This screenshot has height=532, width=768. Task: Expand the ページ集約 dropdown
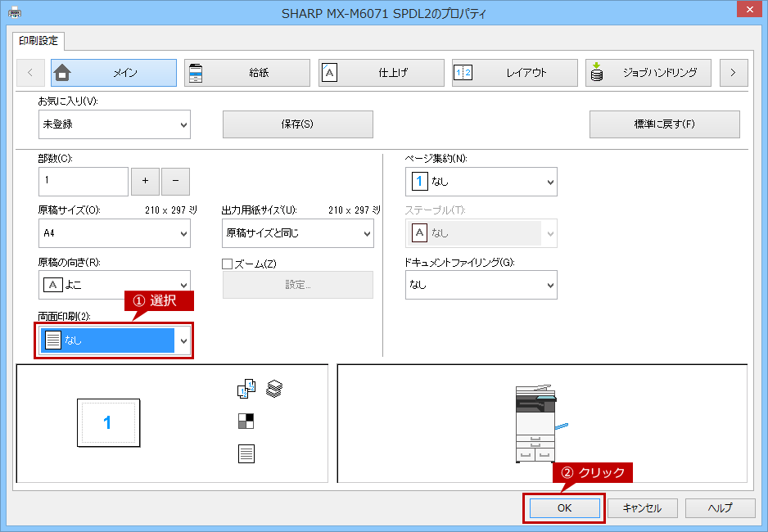481,182
